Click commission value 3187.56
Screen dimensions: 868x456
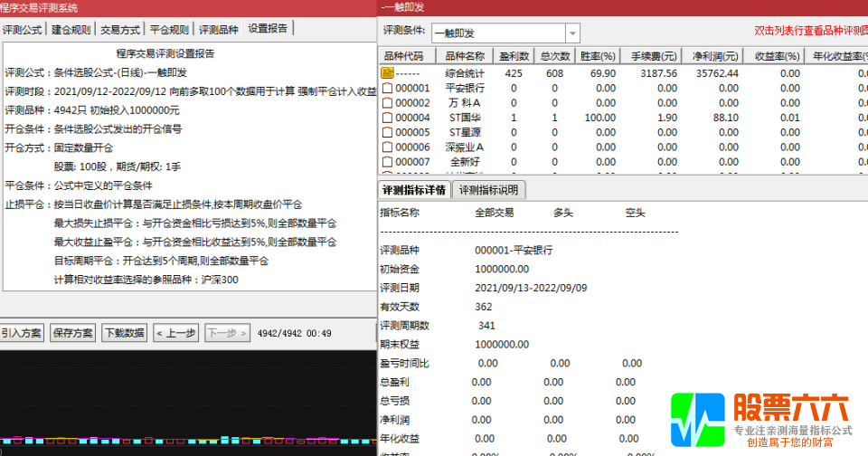659,73
